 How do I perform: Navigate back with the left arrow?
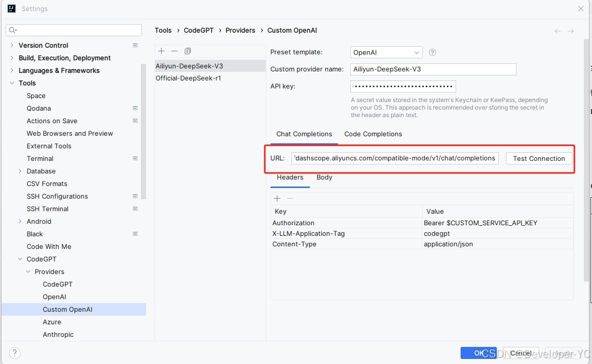pos(557,31)
